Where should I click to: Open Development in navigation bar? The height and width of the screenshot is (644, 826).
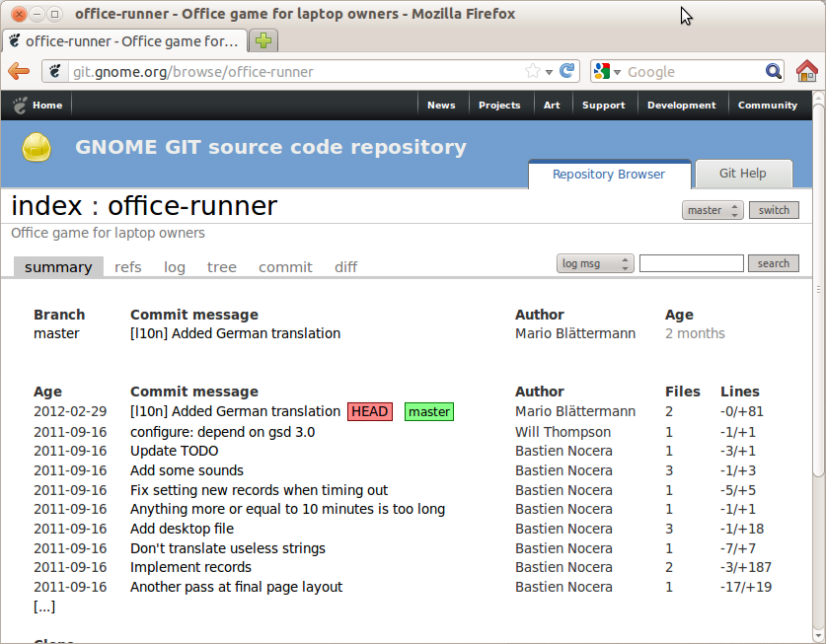682,106
